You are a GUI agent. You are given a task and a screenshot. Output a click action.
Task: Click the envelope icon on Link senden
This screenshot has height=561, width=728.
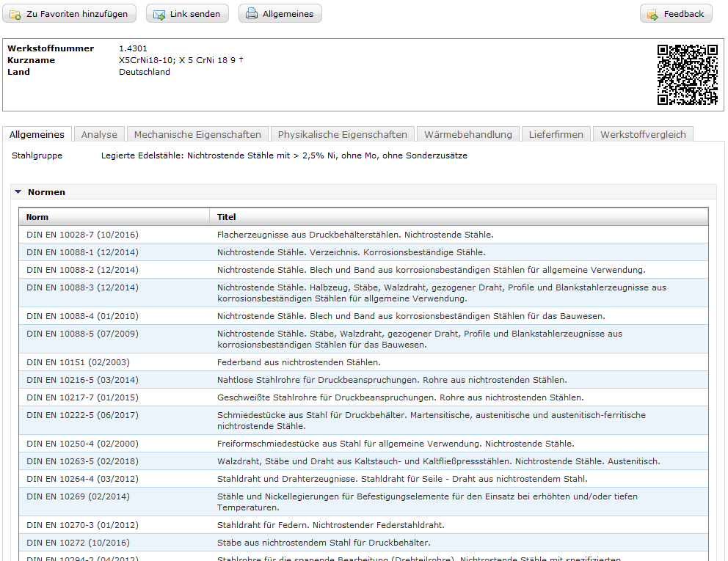[x=159, y=14]
